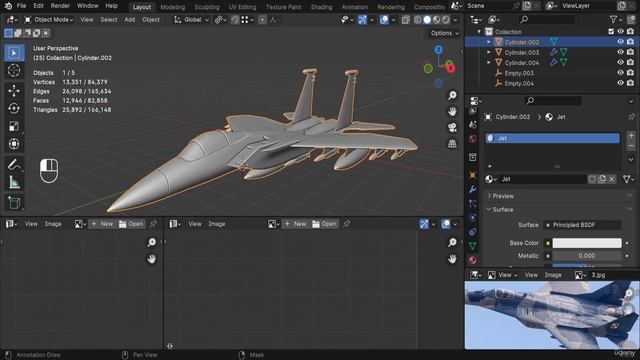Enable Solid viewport shading mode
The image size is (640, 360).
(427, 20)
